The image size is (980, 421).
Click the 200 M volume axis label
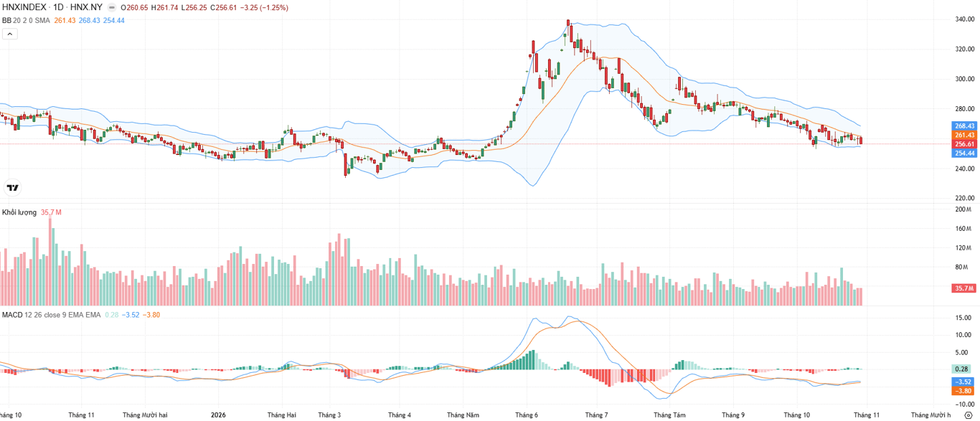(x=963, y=209)
